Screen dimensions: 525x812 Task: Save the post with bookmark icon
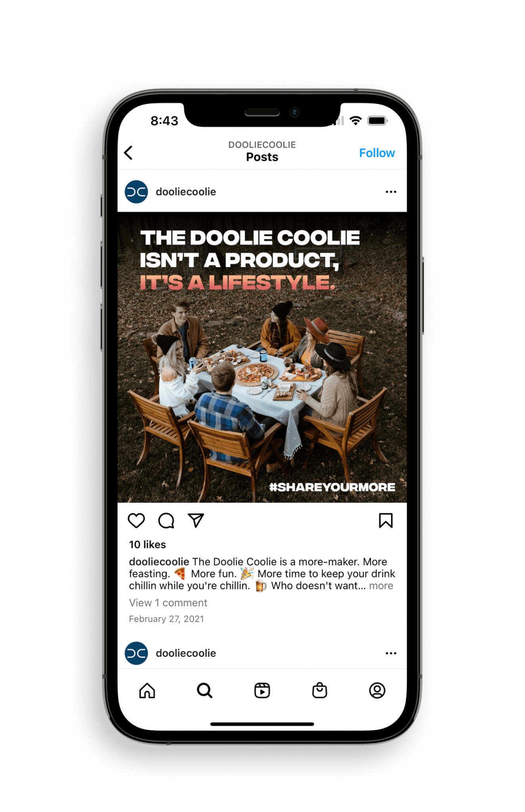click(x=385, y=521)
